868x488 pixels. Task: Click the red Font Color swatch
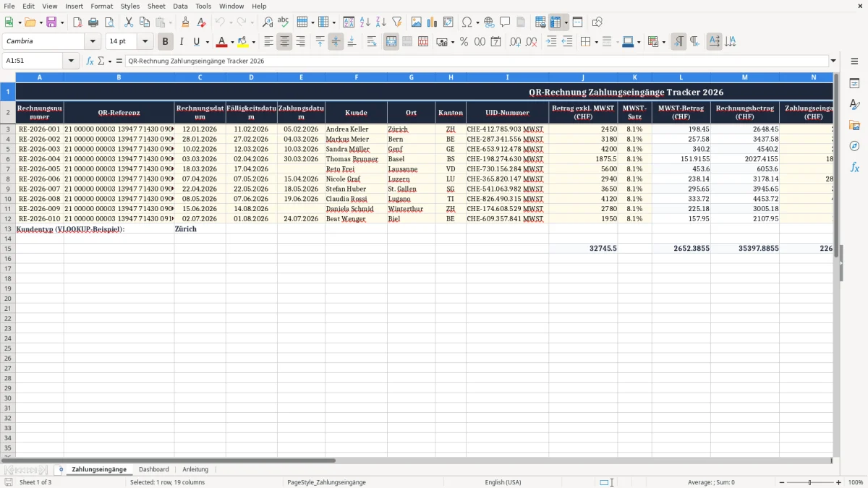pyautogui.click(x=222, y=42)
